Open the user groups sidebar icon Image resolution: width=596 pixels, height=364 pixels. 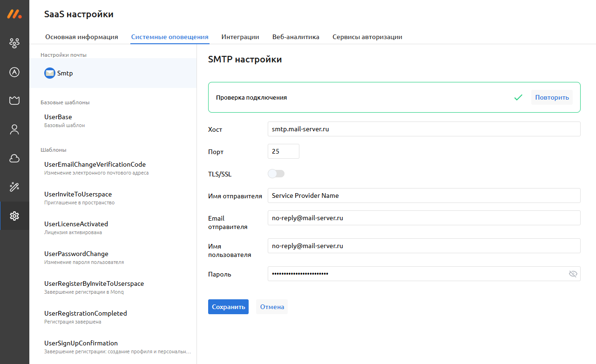14,43
